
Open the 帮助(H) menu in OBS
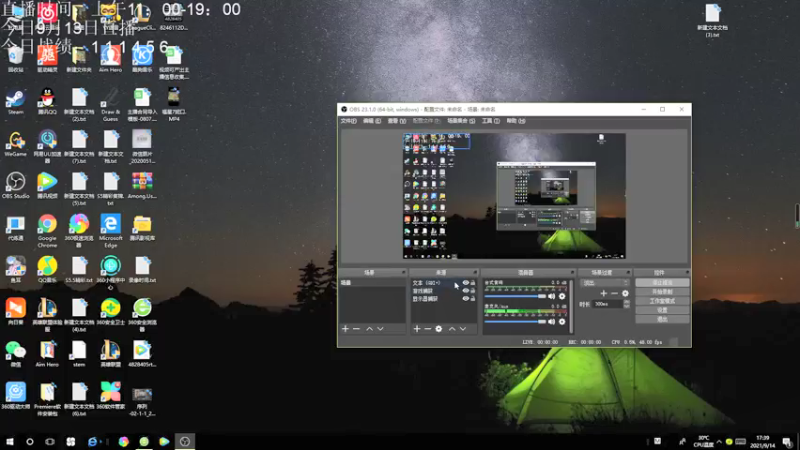pyautogui.click(x=516, y=121)
